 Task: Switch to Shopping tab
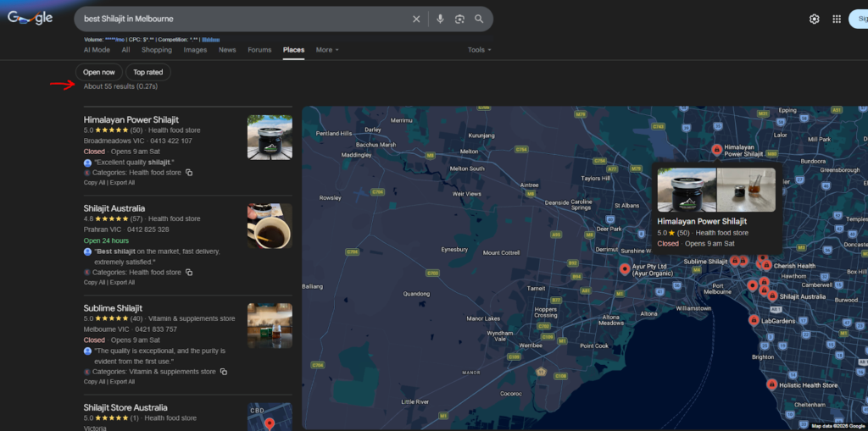click(157, 50)
